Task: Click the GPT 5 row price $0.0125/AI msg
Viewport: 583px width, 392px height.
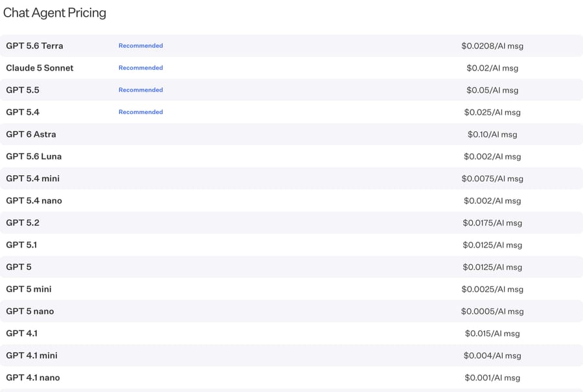Action: click(x=492, y=267)
